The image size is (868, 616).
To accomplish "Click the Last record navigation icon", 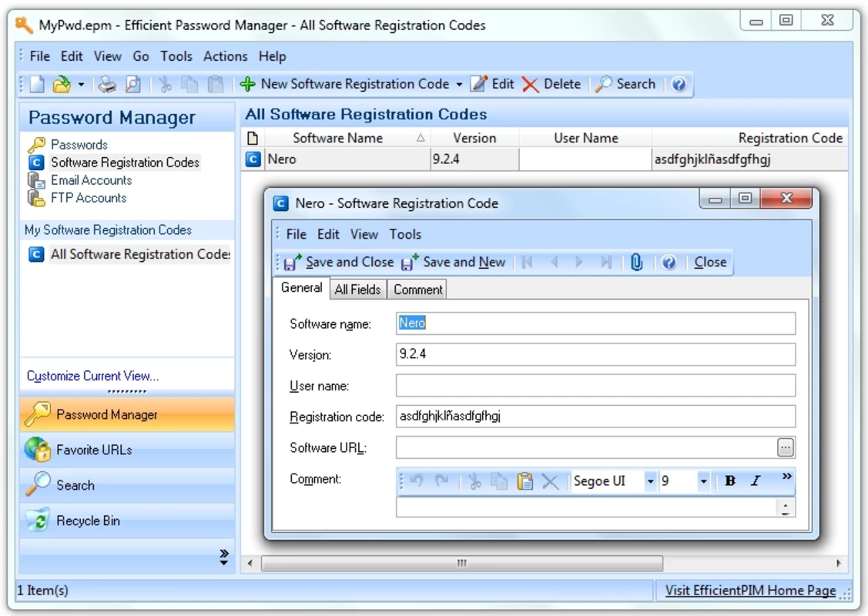I will 606,263.
